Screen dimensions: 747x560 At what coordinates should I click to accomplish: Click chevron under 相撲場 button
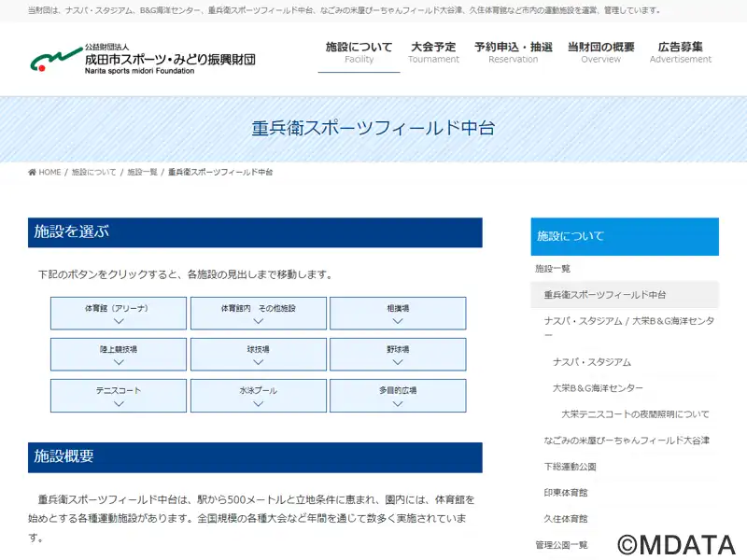click(398, 321)
